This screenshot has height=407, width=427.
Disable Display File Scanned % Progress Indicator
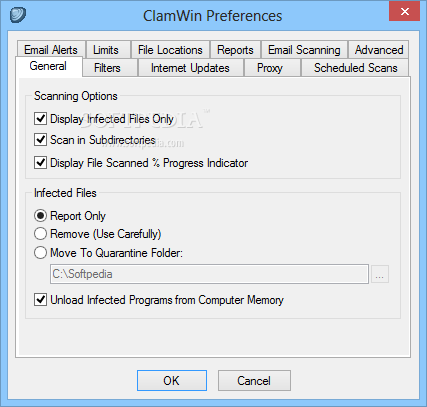click(x=41, y=163)
